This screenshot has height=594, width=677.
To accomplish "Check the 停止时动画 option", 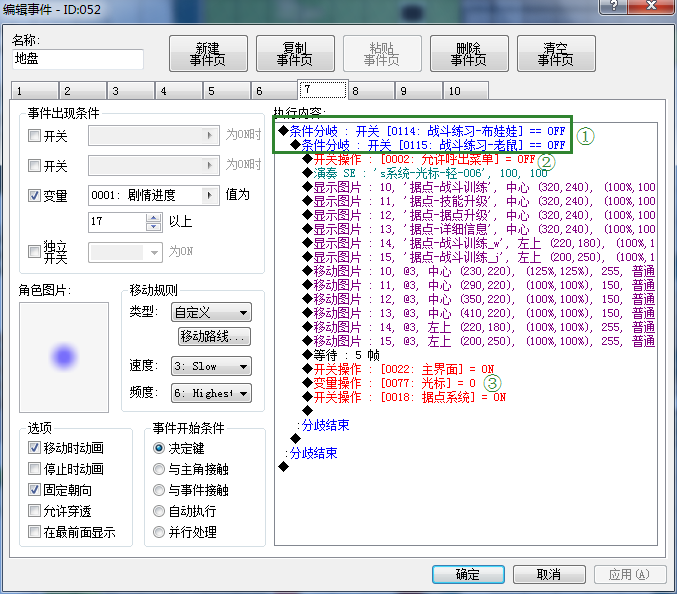I will click(34, 468).
